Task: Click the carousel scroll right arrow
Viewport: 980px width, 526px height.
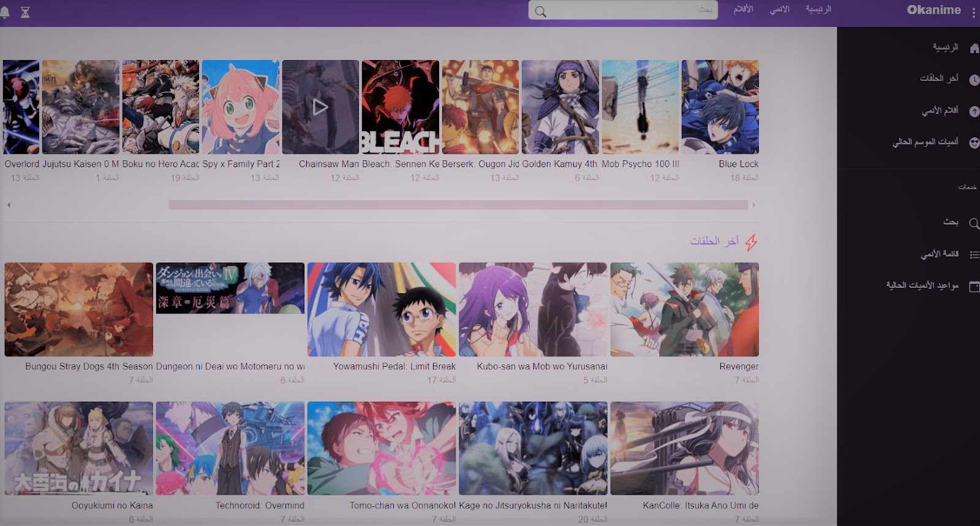Action: pyautogui.click(x=754, y=205)
